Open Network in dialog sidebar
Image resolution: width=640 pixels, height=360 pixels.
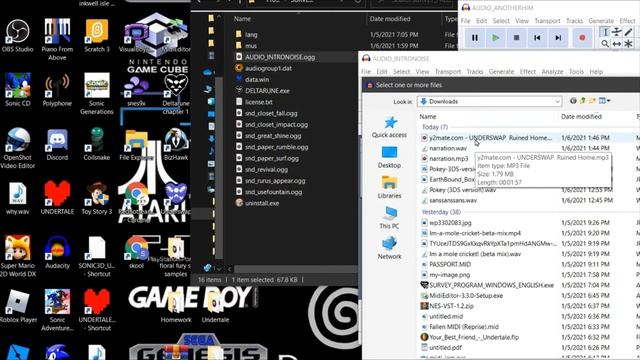[389, 248]
